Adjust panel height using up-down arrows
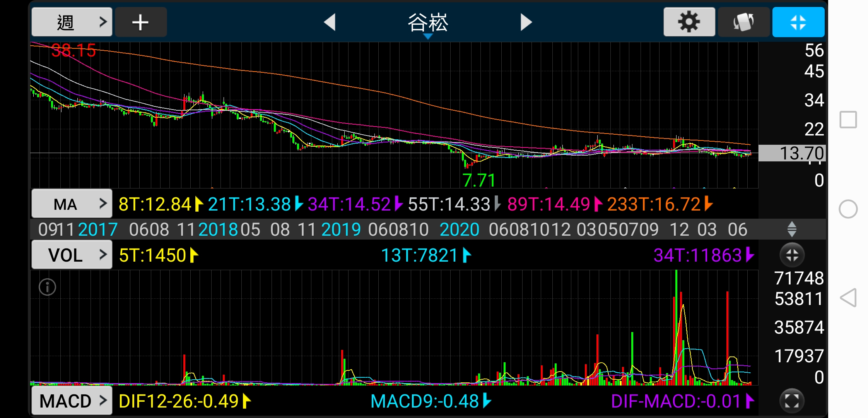 pos(792,229)
